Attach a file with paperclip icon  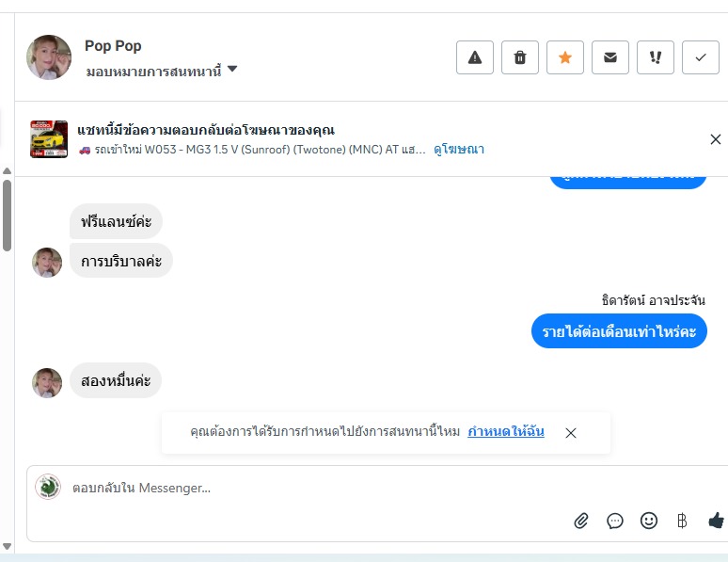[x=581, y=521]
